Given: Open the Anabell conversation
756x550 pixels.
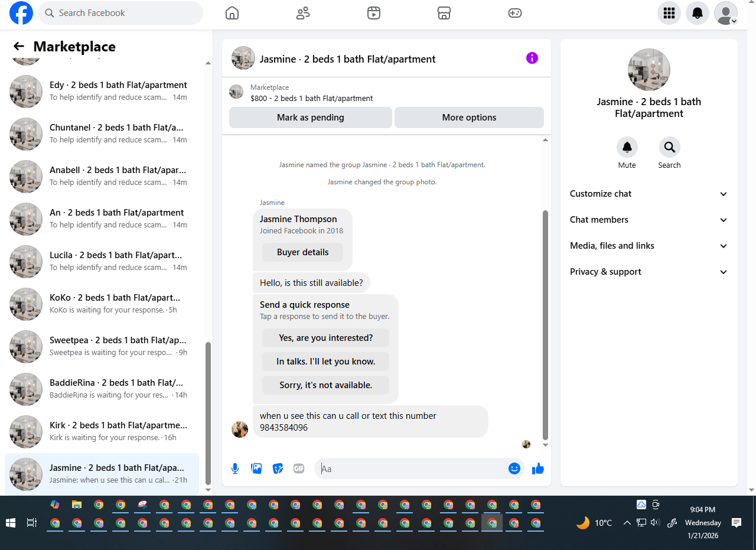Looking at the screenshot, I should pos(102,177).
